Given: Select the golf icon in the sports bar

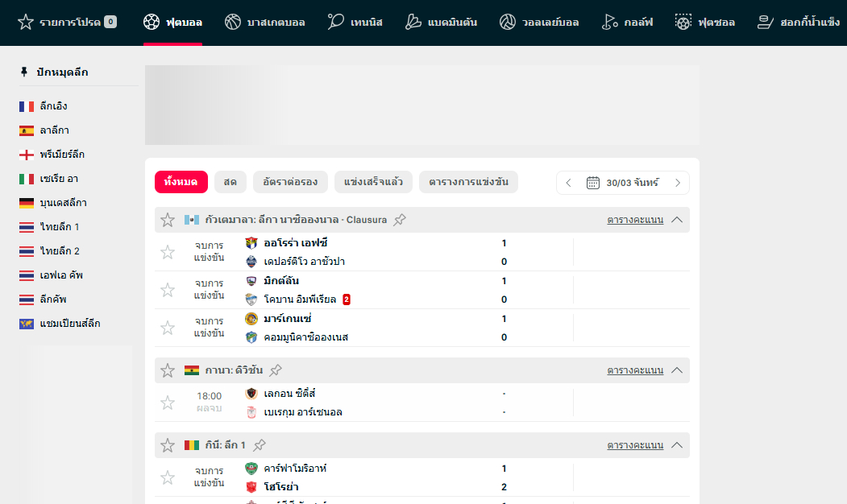Looking at the screenshot, I should 608,22.
